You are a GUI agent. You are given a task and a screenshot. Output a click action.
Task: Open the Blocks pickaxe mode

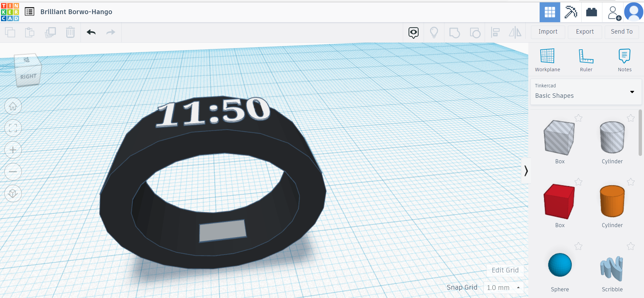[x=571, y=12]
